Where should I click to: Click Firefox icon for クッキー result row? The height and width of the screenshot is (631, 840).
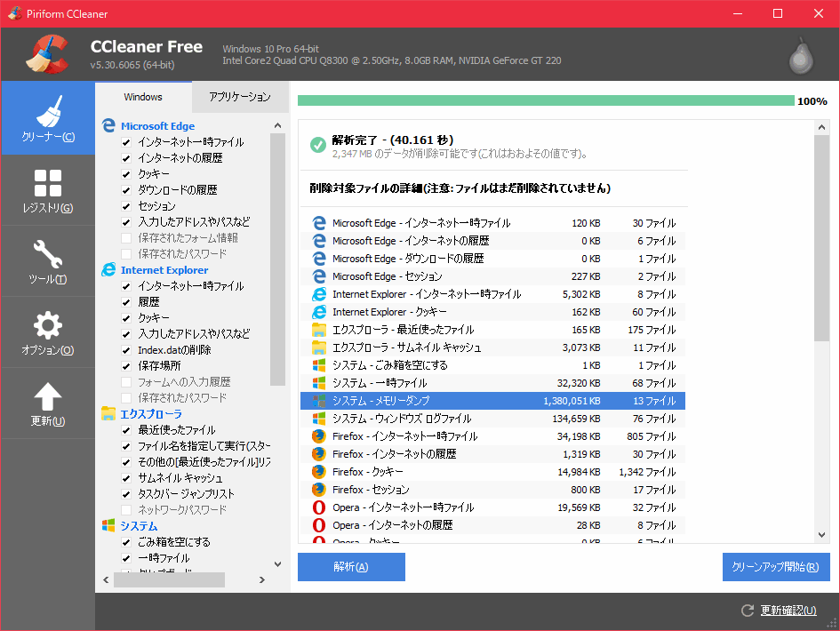coord(319,471)
